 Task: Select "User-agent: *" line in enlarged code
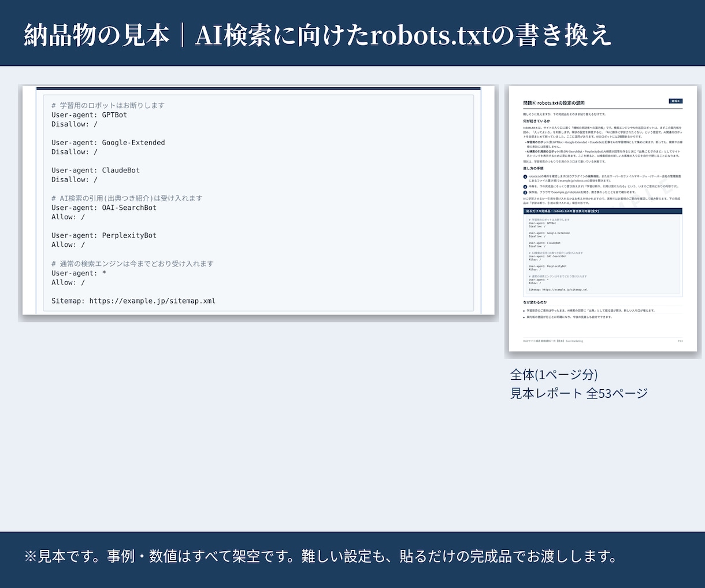click(x=79, y=273)
